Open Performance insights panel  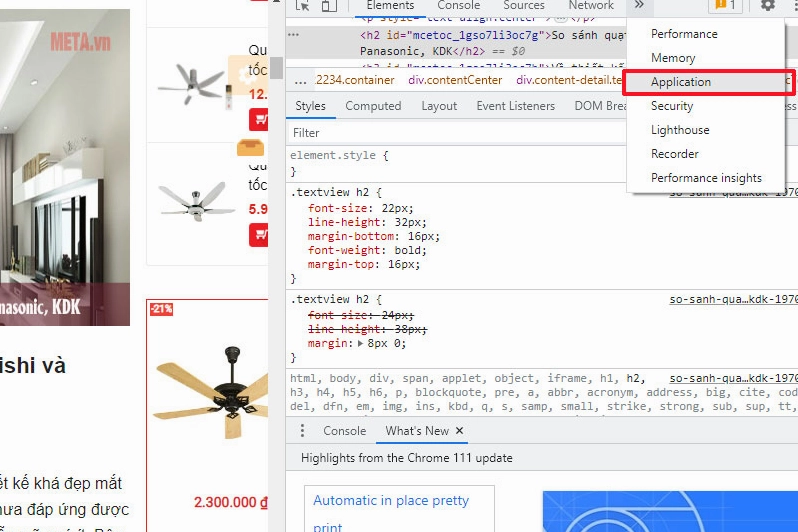click(x=705, y=178)
